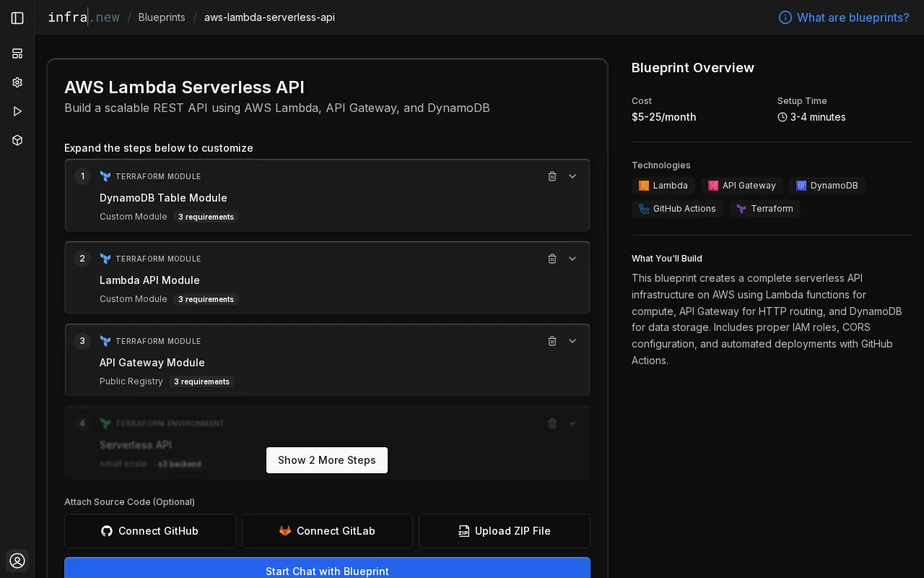Click the API Gateway technology icon
Screen dimensions: 924x578
click(713, 186)
